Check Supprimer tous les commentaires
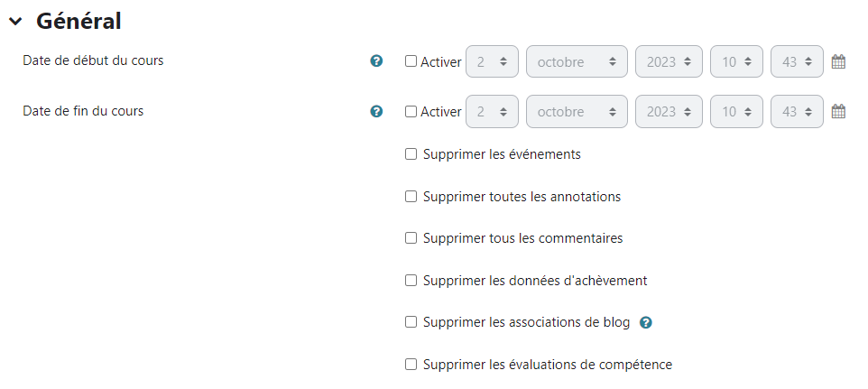Image resolution: width=868 pixels, height=389 pixels. coord(411,238)
